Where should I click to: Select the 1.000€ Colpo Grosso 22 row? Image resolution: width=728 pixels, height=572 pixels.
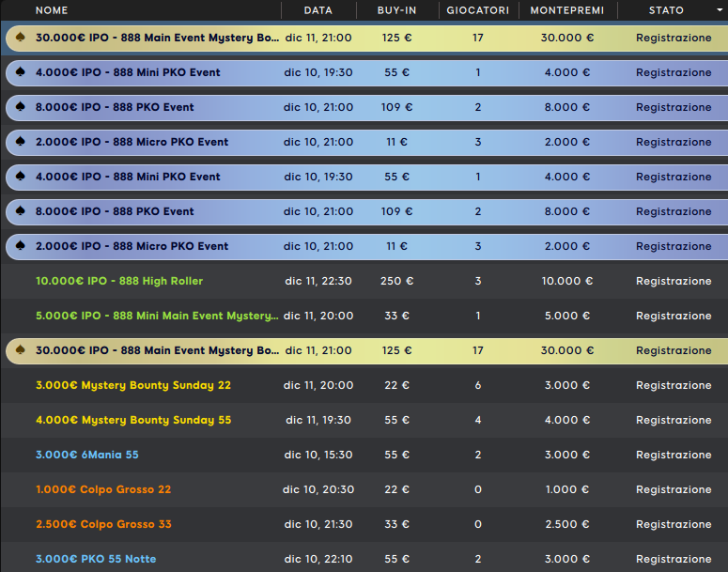(103, 489)
